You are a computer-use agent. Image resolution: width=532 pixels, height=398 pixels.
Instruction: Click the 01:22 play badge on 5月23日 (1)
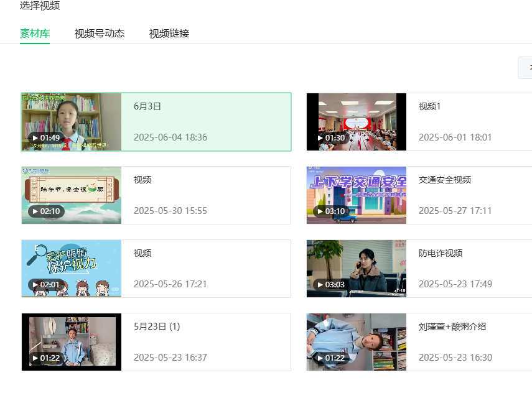(x=45, y=358)
